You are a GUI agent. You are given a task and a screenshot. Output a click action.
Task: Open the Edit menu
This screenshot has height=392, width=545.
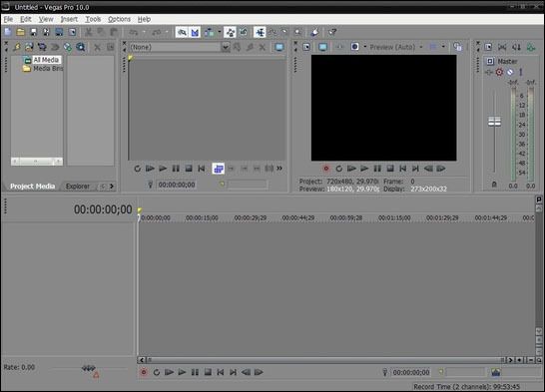26,19
